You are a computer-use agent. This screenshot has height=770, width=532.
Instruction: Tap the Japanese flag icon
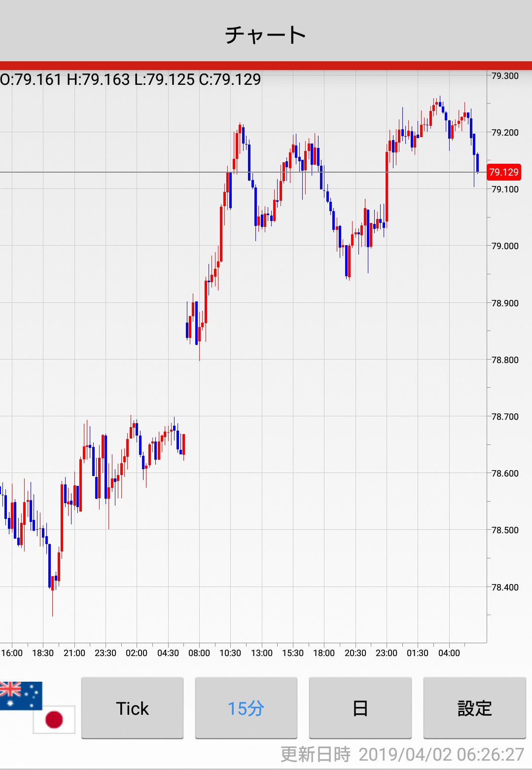(x=54, y=719)
